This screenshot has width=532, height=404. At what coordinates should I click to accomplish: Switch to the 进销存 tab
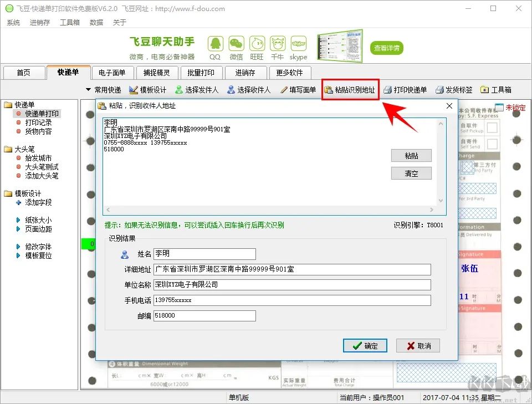pos(245,73)
